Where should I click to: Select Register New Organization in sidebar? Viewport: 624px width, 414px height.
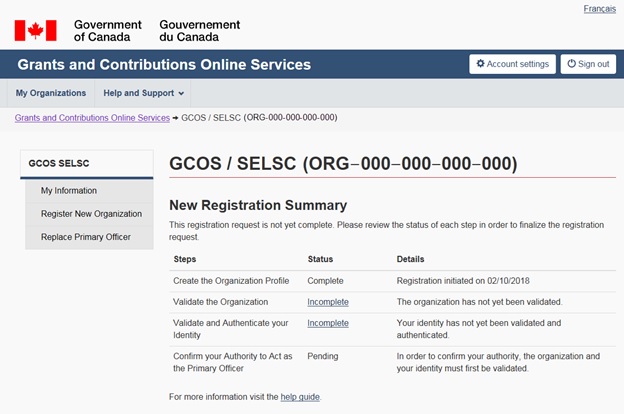91,213
